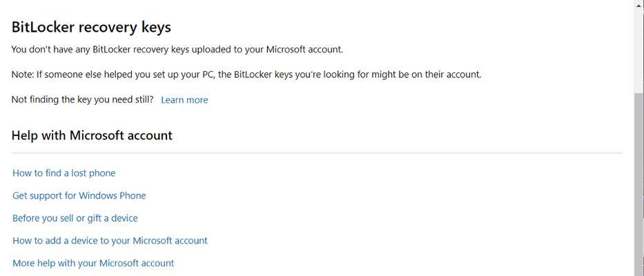Open How to find a lost phone

coord(64,173)
